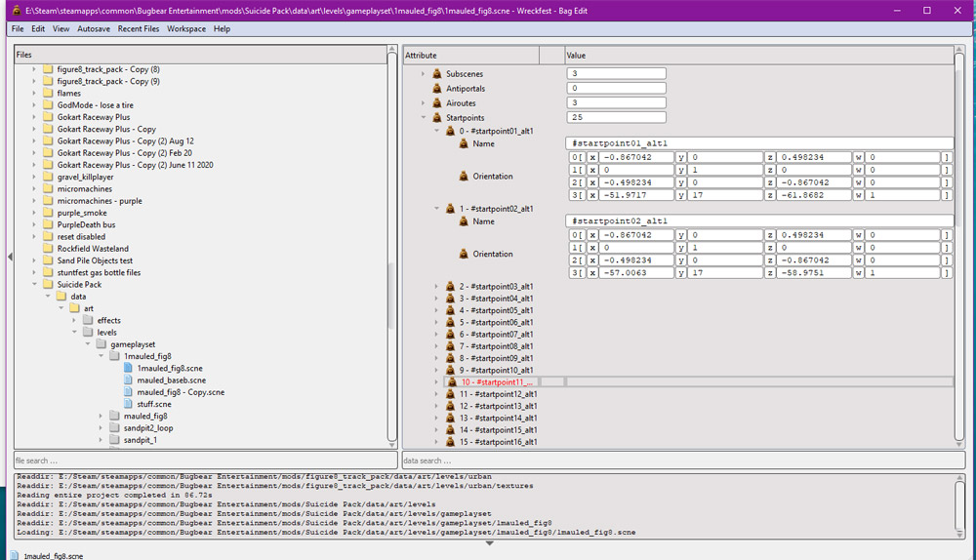Image resolution: width=976 pixels, height=560 pixels.
Task: Collapse the Startpoints node
Action: click(x=424, y=117)
